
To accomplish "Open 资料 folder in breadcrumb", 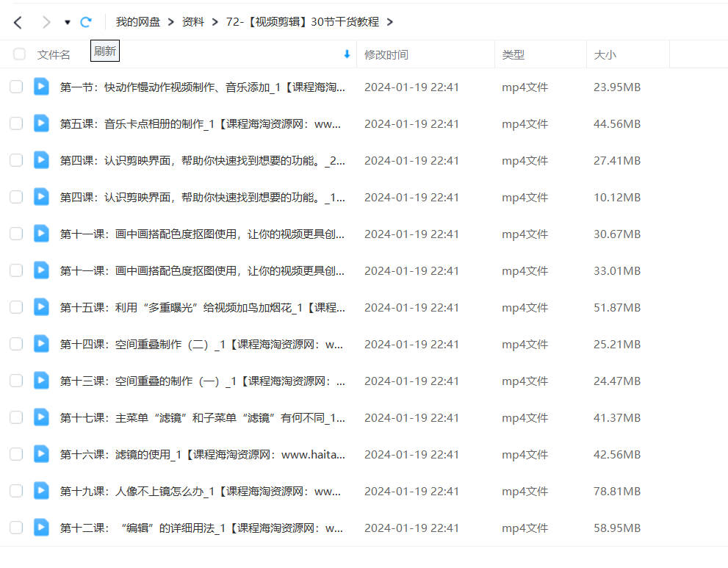I will (x=192, y=22).
